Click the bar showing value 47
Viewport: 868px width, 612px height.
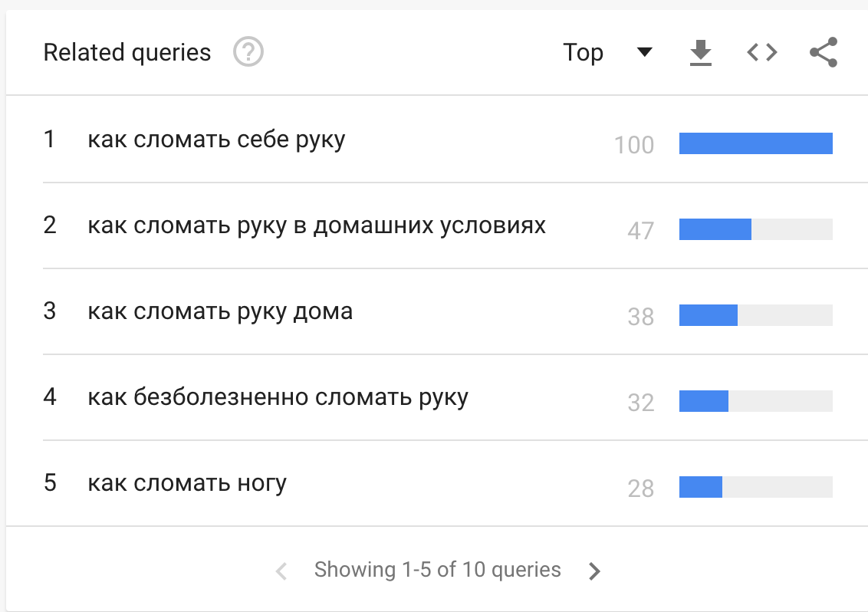(x=715, y=229)
